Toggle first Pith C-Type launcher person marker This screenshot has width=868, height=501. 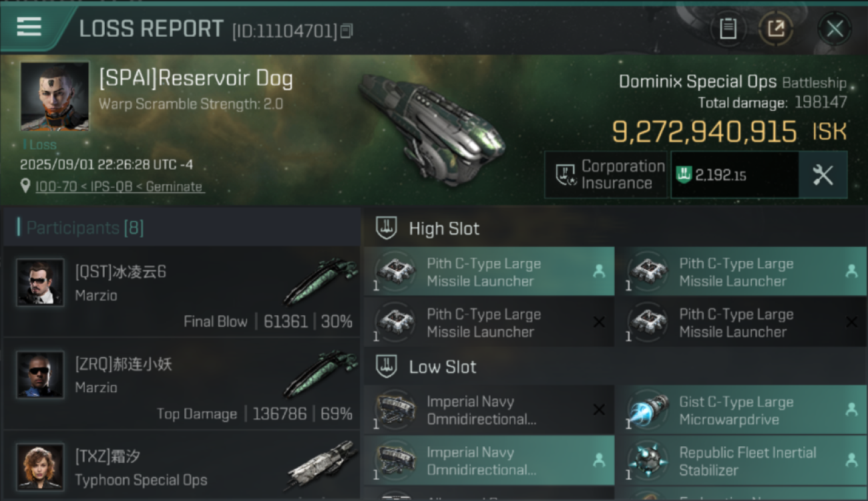(598, 271)
